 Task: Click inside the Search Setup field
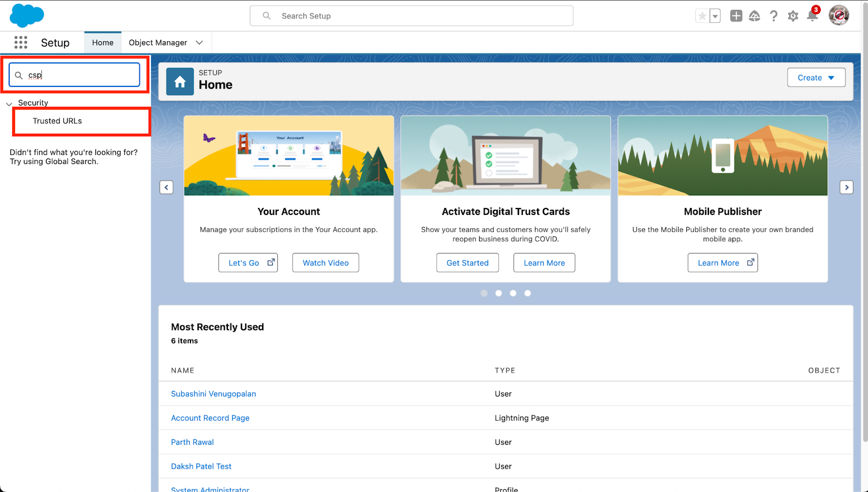click(x=411, y=15)
